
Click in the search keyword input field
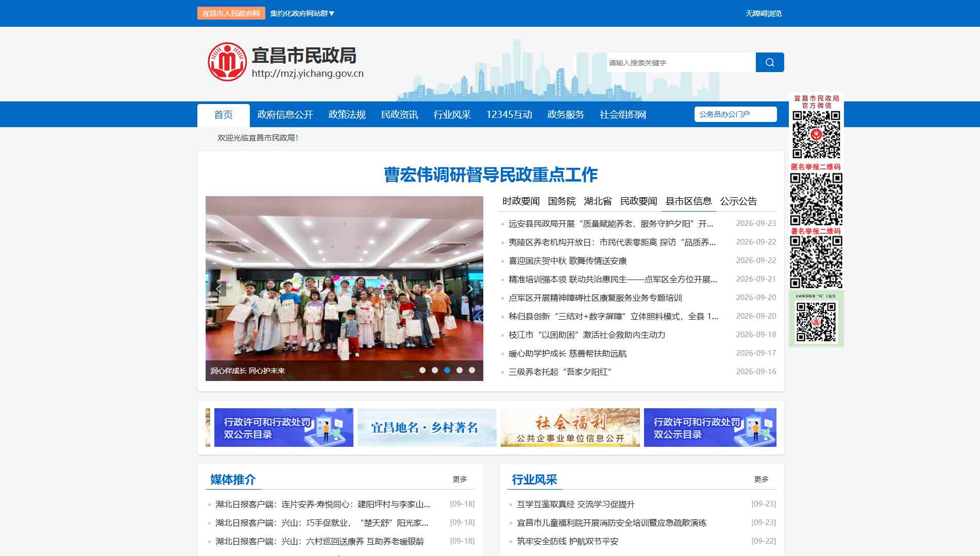(x=681, y=62)
